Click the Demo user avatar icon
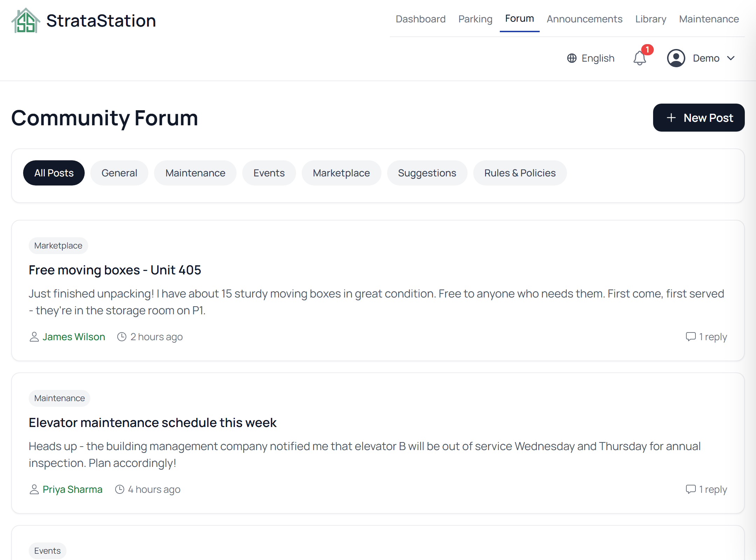The width and height of the screenshot is (756, 560). coord(676,58)
